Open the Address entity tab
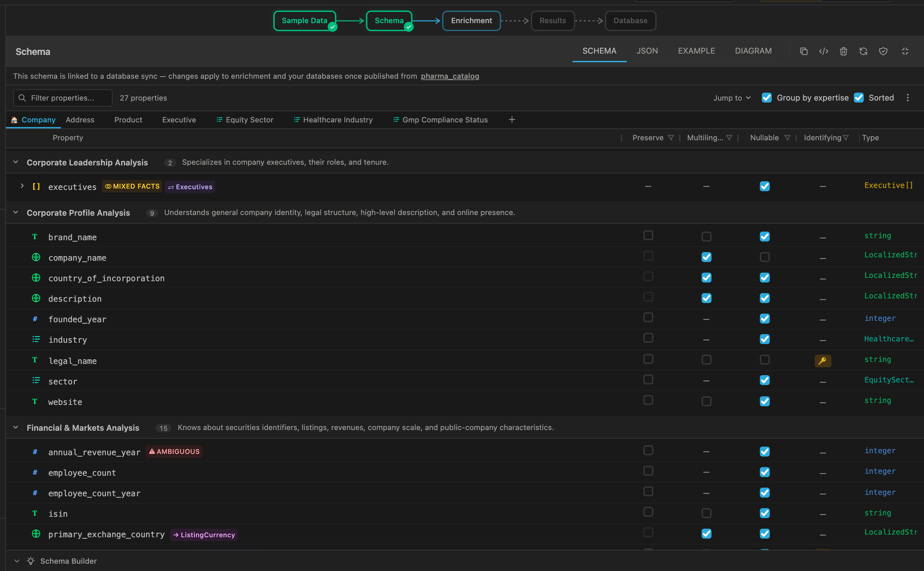This screenshot has width=924, height=571. tap(80, 120)
